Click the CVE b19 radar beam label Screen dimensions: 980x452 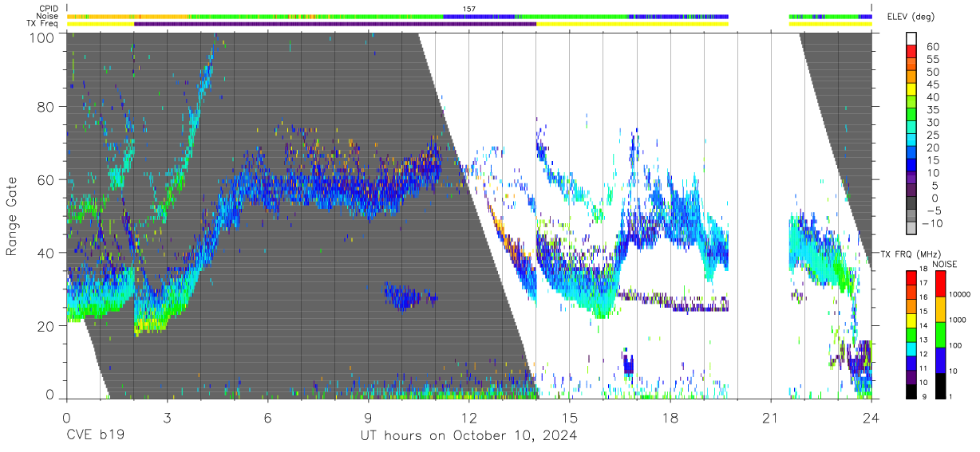(96, 436)
